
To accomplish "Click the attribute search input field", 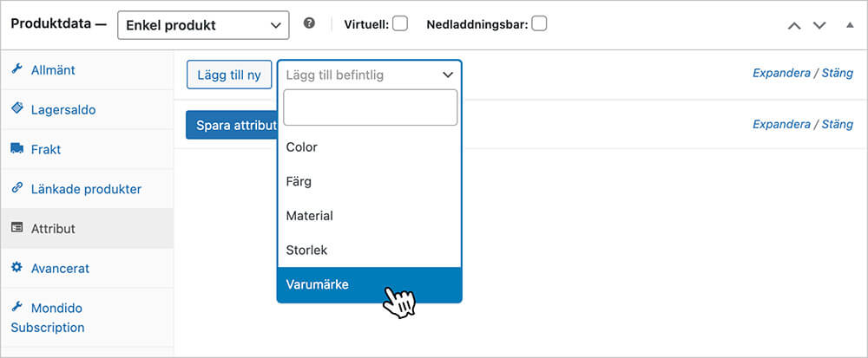I will [x=370, y=107].
